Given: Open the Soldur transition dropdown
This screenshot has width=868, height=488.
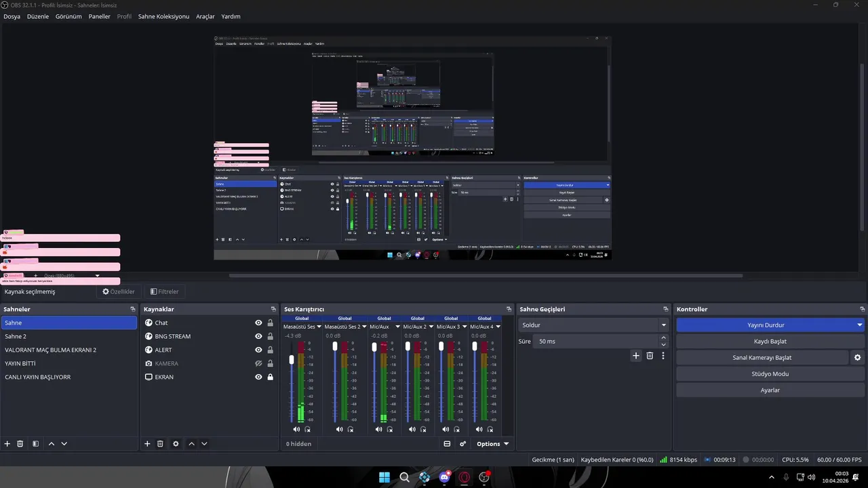Looking at the screenshot, I should [x=593, y=325].
